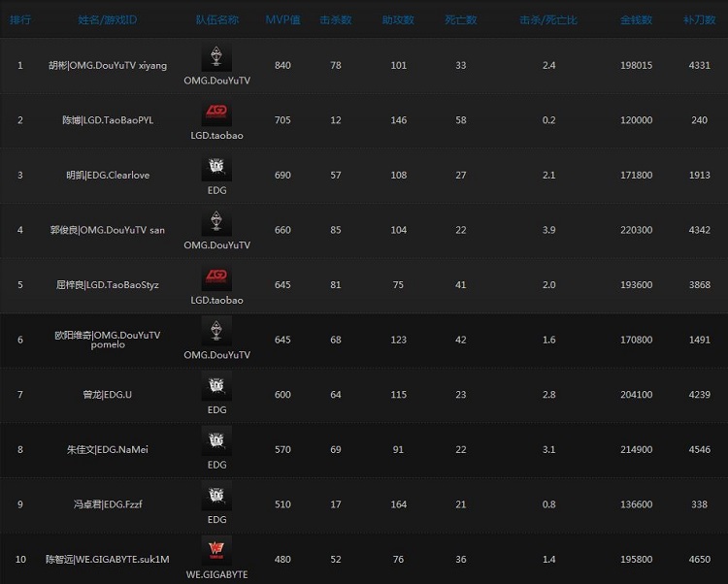This screenshot has width=728, height=584.
Task: Click the OMG logo in xiyang's row
Action: pos(216,58)
